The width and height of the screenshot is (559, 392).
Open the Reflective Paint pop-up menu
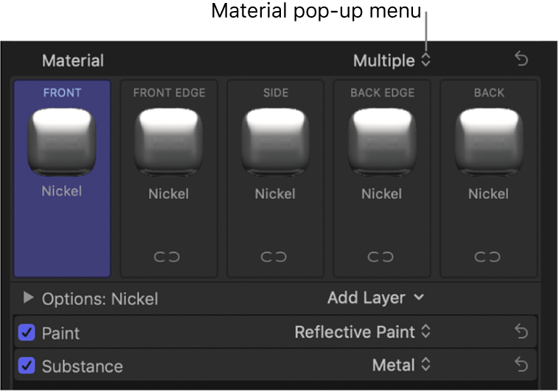click(x=362, y=332)
